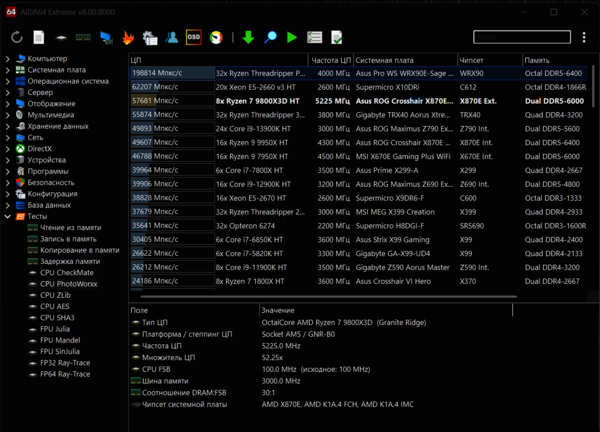The height and width of the screenshot is (432, 600).
Task: Open FPU Mandel benchmark
Action: click(60, 340)
